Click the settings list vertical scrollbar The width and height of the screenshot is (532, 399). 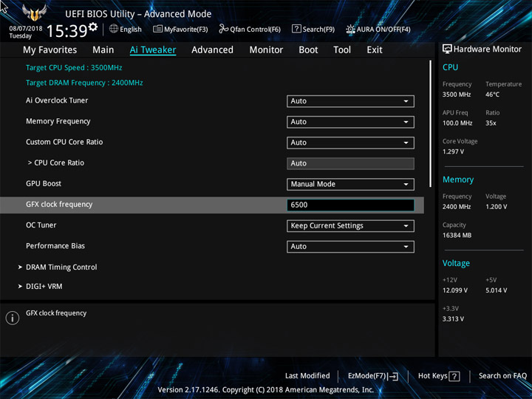tap(430, 123)
